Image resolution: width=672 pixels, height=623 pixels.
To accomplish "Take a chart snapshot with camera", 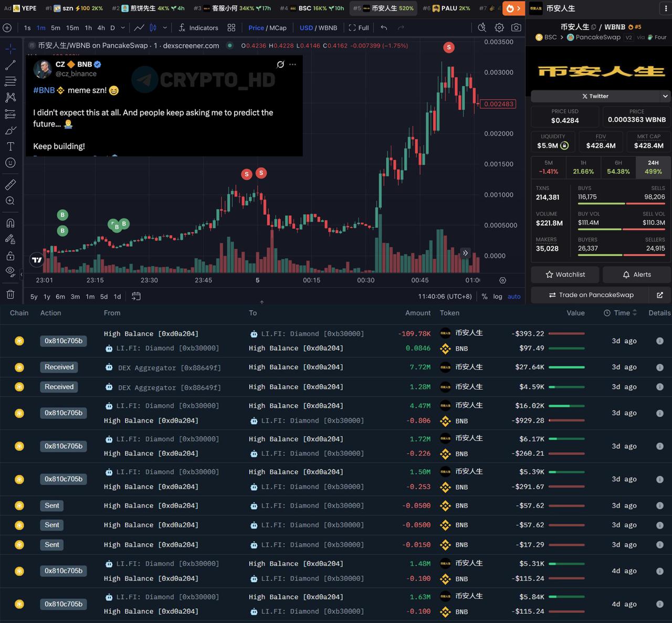I will click(x=517, y=28).
